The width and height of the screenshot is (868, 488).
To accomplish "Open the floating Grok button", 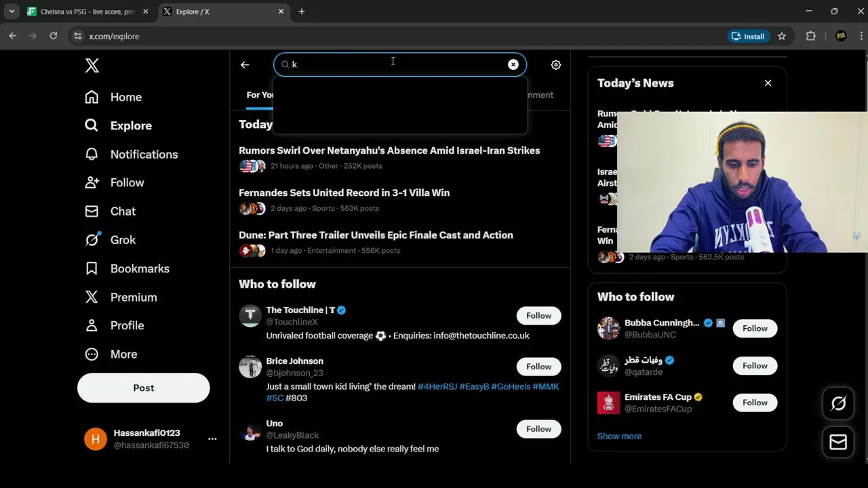I will [838, 404].
